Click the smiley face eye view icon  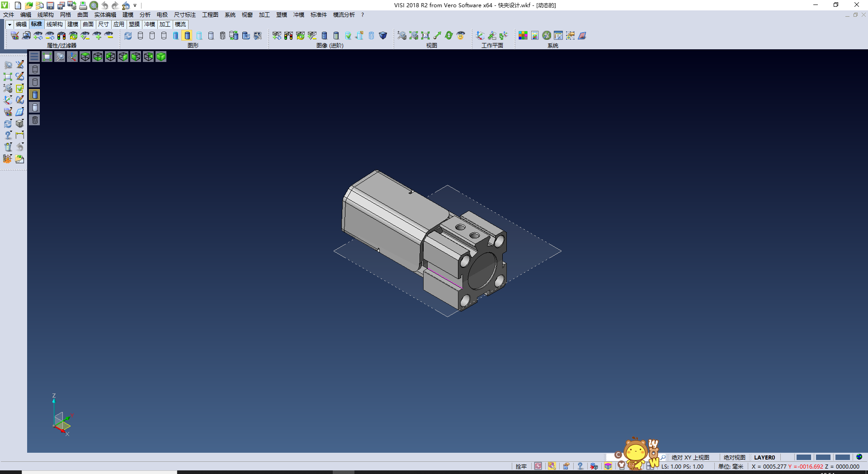pos(461,35)
